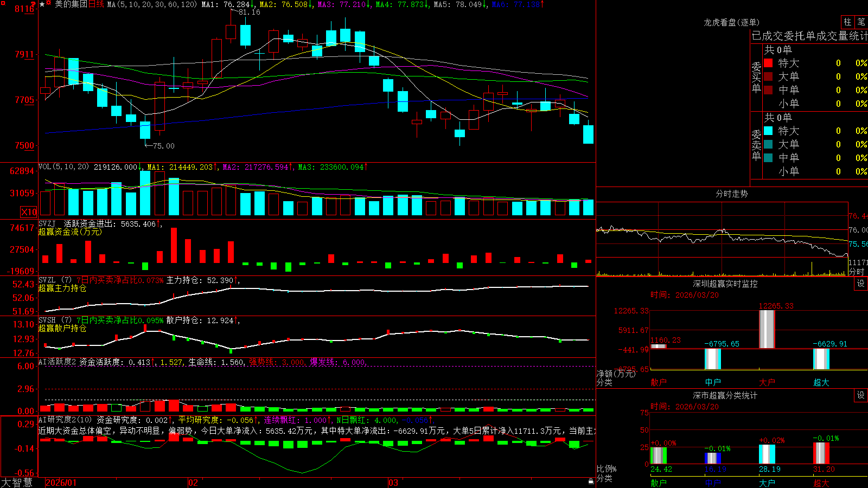Click the 2026/01 date marker on the timeline

61,483
